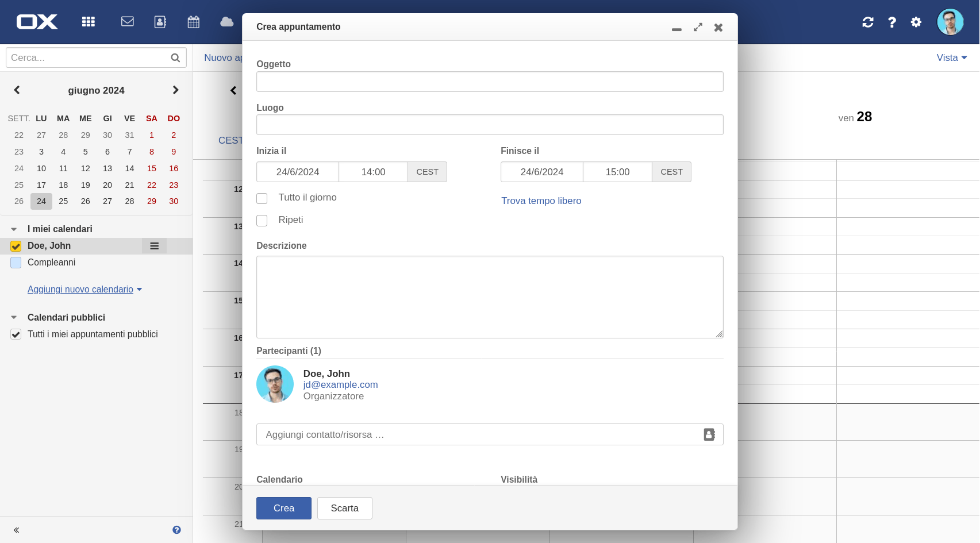
Task: Select week number 25 row label
Action: click(x=19, y=185)
